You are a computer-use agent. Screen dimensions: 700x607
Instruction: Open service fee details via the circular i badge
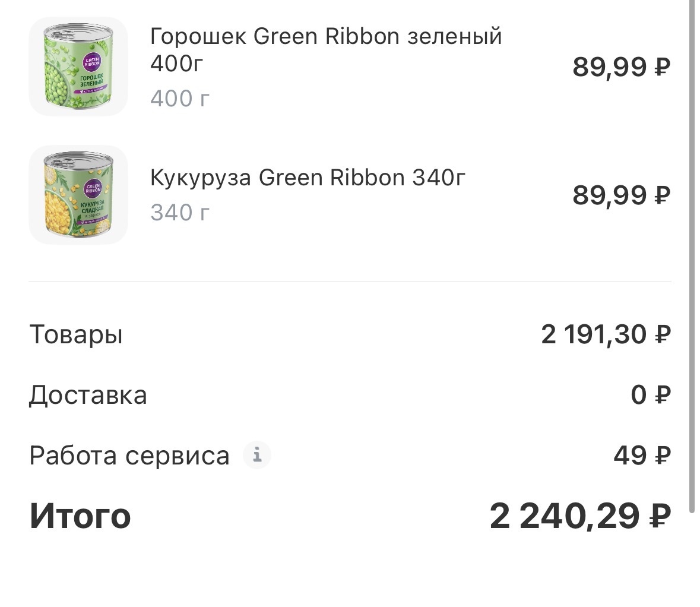coord(258,456)
